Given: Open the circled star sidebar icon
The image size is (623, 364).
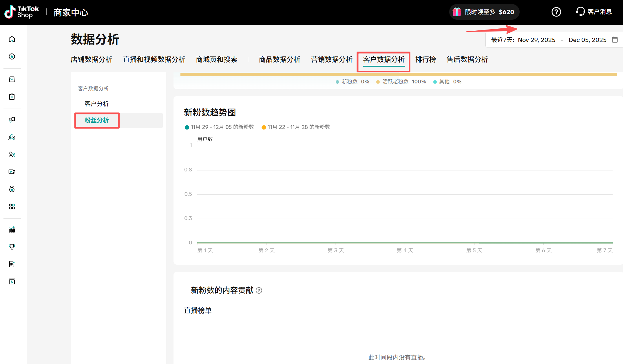Looking at the screenshot, I should coord(12,56).
